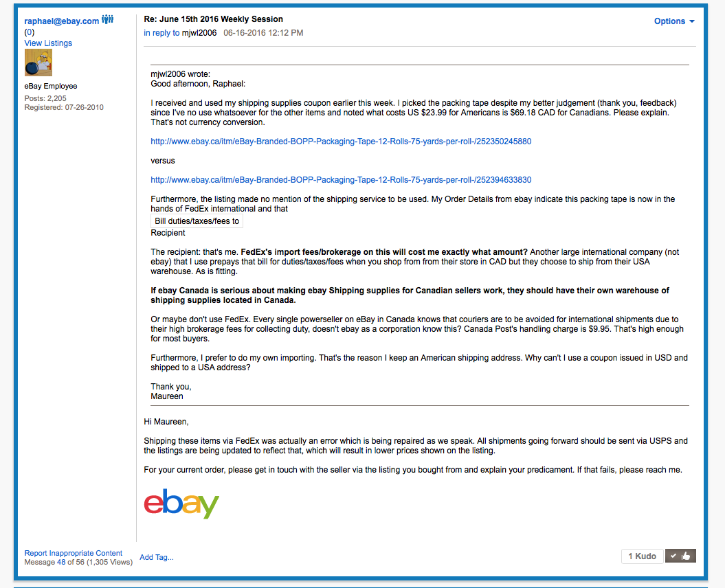Click the colorful eBay logo signature
This screenshot has height=588, width=725.
tap(181, 504)
